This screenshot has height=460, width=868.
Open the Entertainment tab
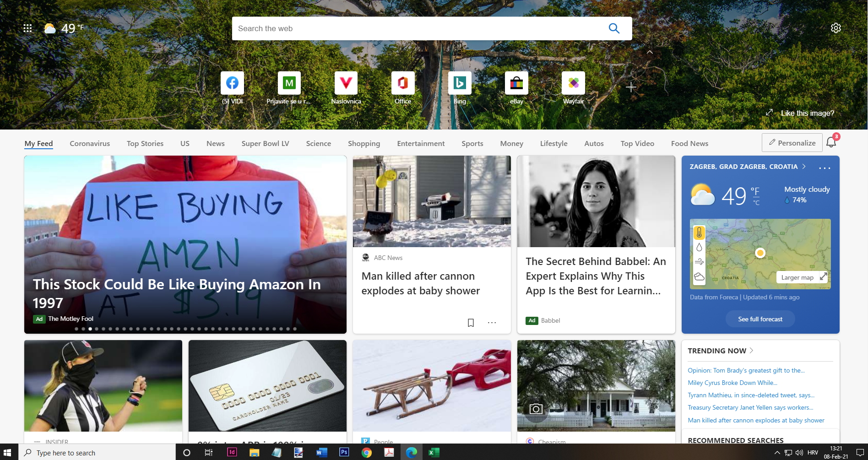[421, 144]
